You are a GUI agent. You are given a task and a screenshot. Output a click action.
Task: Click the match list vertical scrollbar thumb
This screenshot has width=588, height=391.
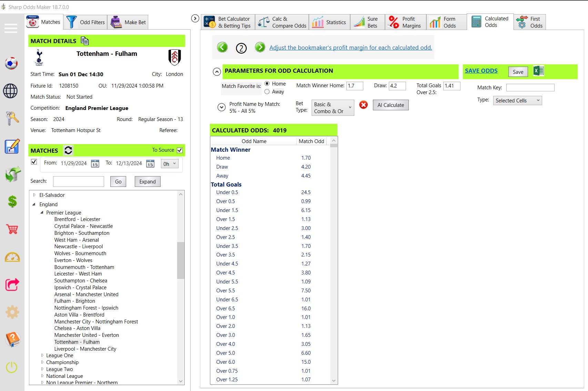pos(181,260)
